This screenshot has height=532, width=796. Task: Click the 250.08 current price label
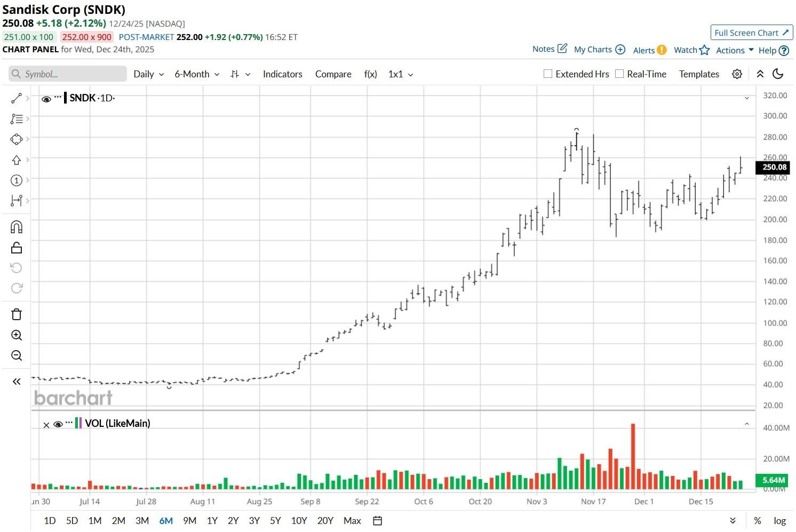pos(774,167)
